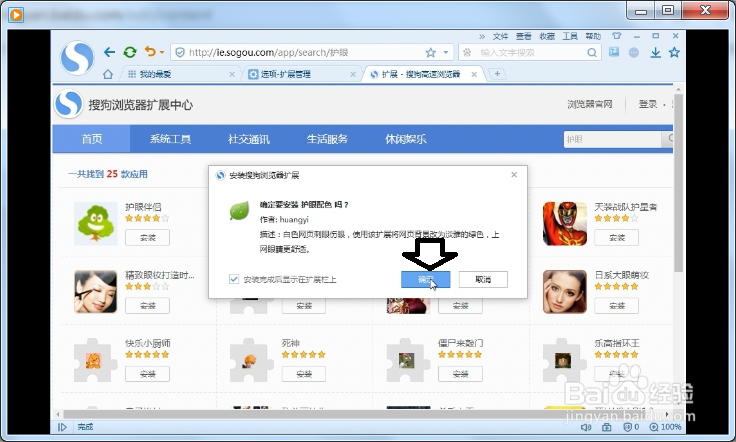Select the 系统工具 navigation tab
Screen dimensions: 736x442
[x=170, y=139]
